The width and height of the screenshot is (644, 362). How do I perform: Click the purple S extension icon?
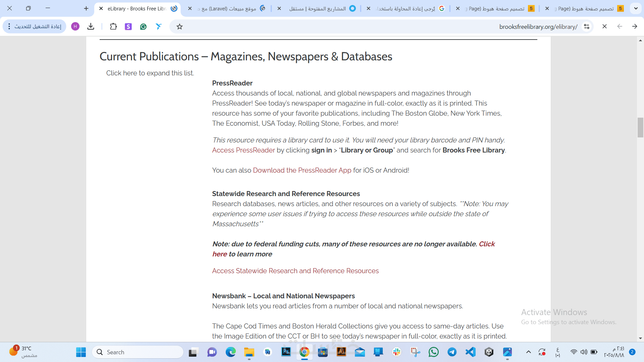pyautogui.click(x=128, y=26)
